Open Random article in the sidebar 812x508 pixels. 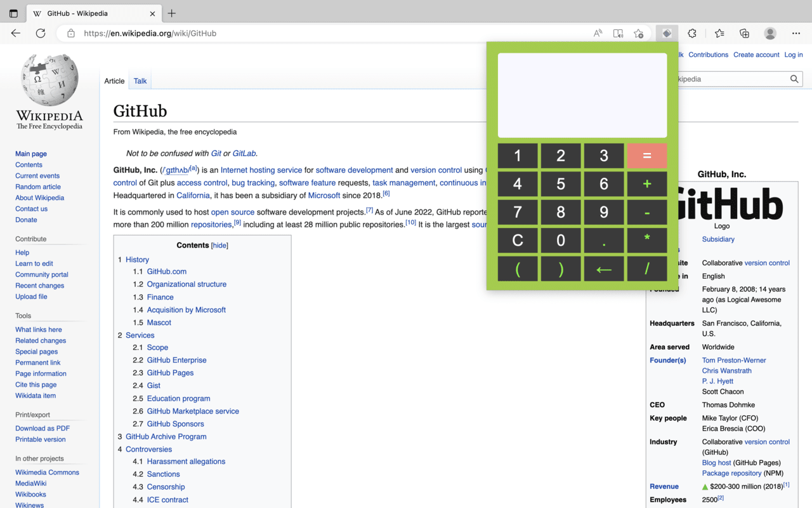click(38, 187)
